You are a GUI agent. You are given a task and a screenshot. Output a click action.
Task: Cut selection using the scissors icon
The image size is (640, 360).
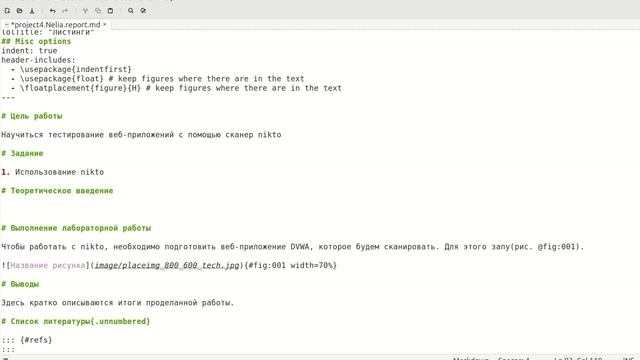85,11
